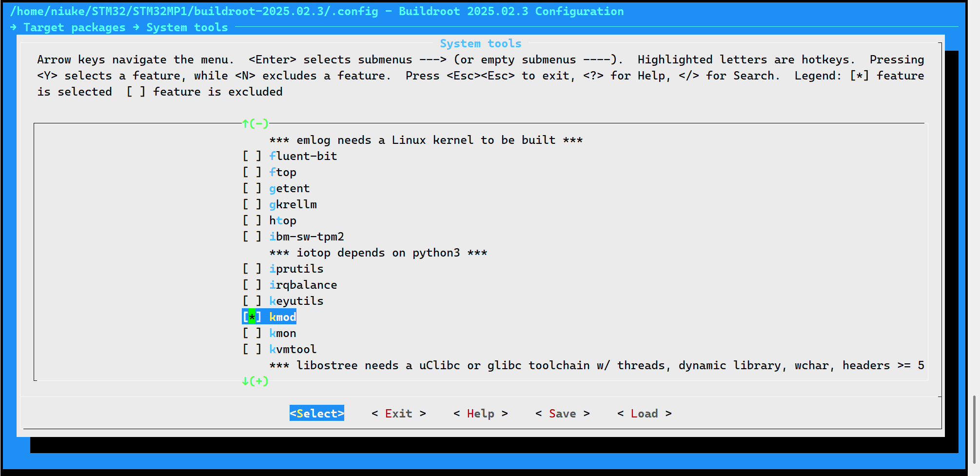Toggle the gkrellm checkbox
This screenshot has width=980, height=476.
point(252,204)
